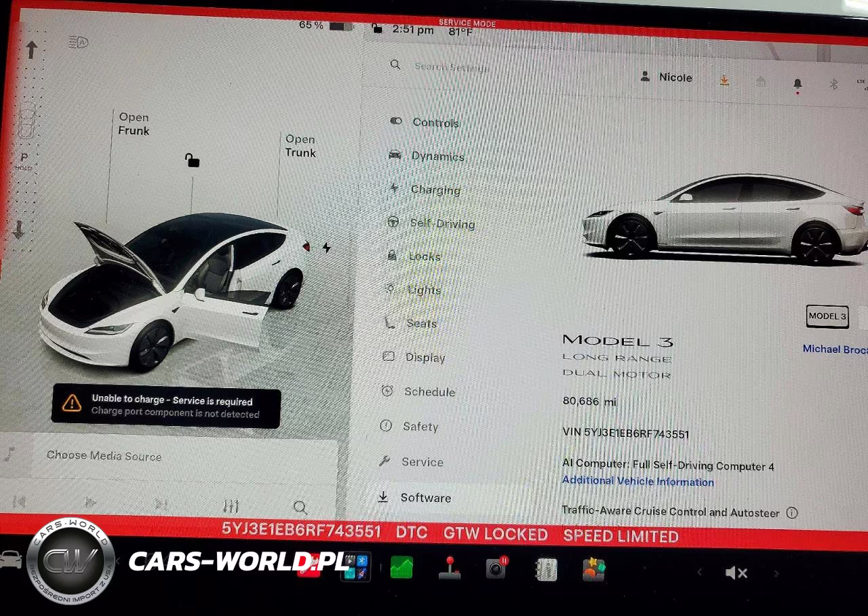Open the green stock chart app
868x616 pixels.
point(401,567)
